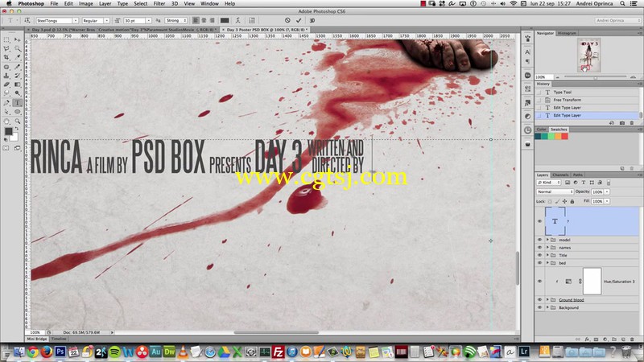This screenshot has width=644, height=362.
Task: Select the Dodge tool
Action: click(x=17, y=93)
